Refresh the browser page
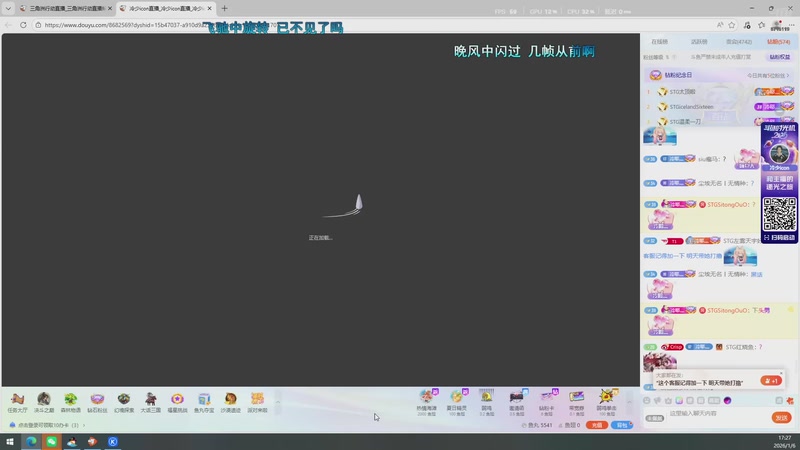800x450 pixels. 23,24
